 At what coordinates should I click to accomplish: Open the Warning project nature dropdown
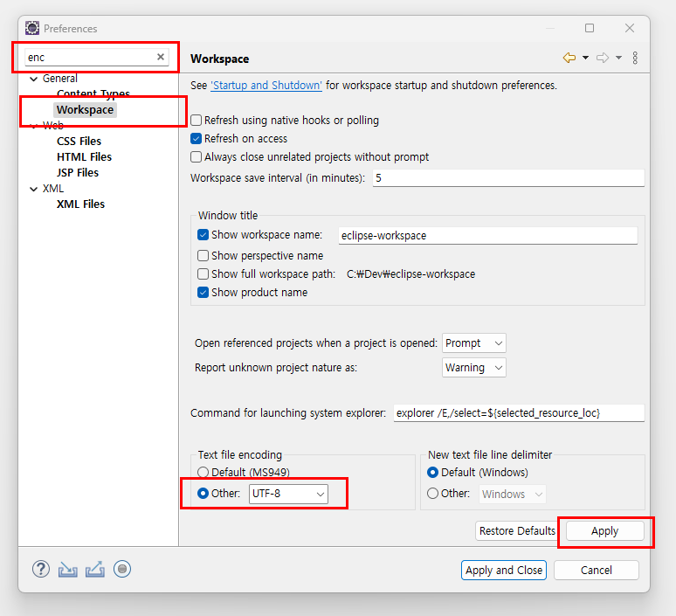pos(473,368)
